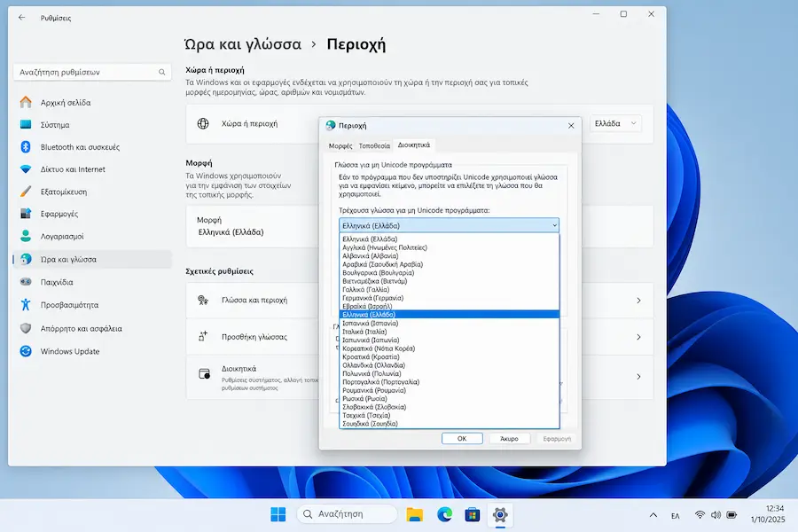
Task: Click the battery tray icon
Action: pos(731,515)
